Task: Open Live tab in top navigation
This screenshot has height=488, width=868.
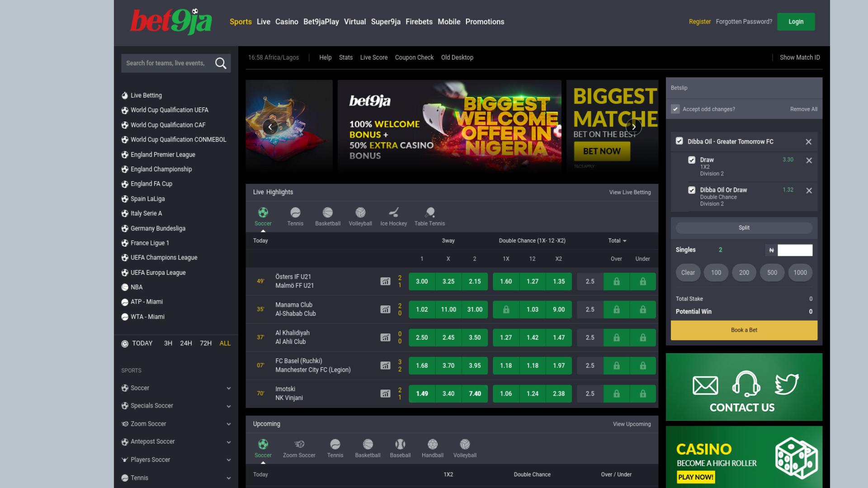Action: (264, 22)
